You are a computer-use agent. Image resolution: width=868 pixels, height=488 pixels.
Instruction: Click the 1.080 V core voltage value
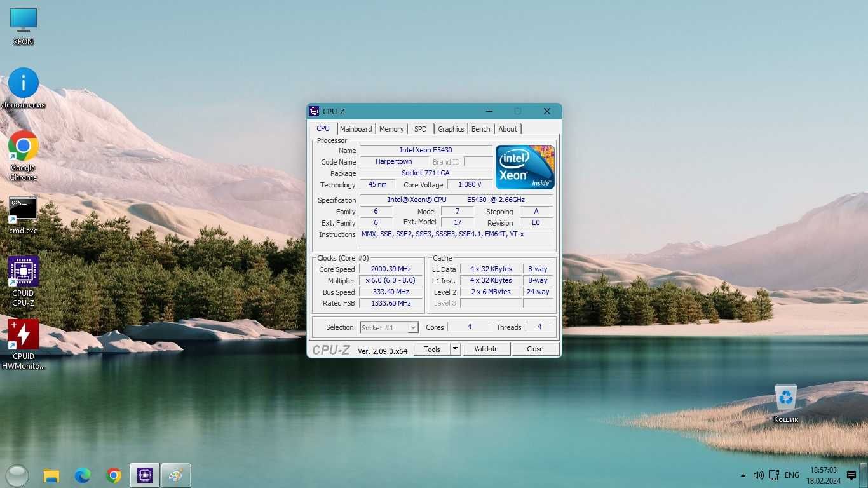click(470, 185)
